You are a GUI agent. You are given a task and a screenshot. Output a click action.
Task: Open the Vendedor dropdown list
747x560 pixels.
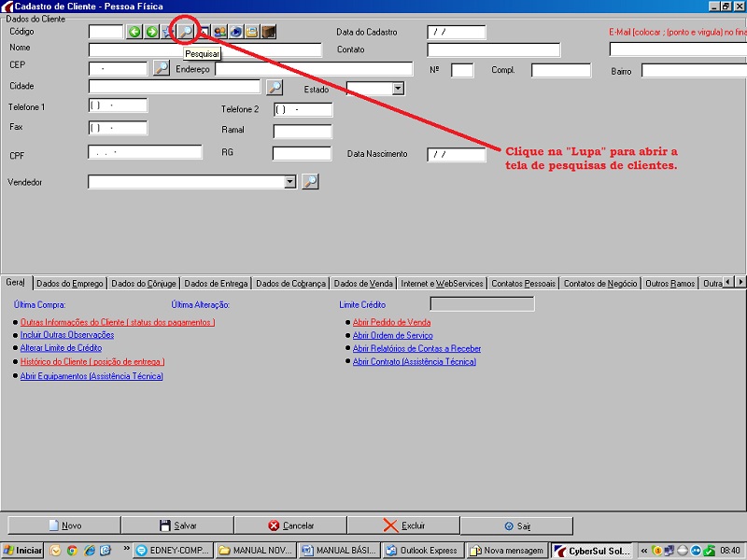point(289,182)
